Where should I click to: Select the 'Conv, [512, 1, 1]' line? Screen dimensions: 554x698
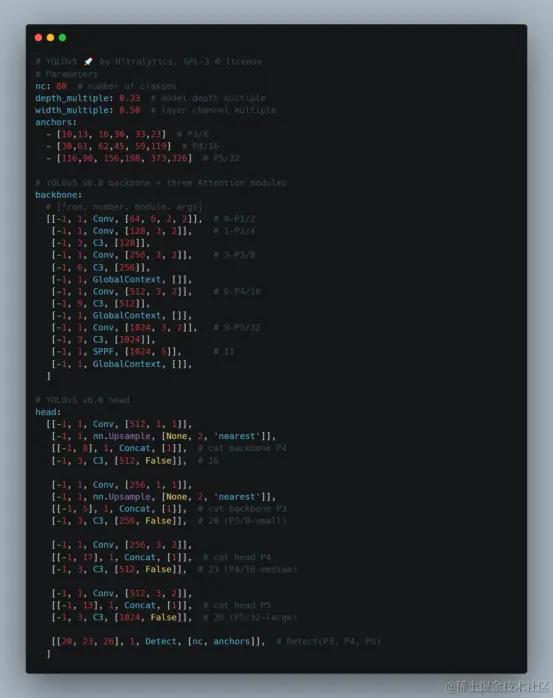coord(119,424)
